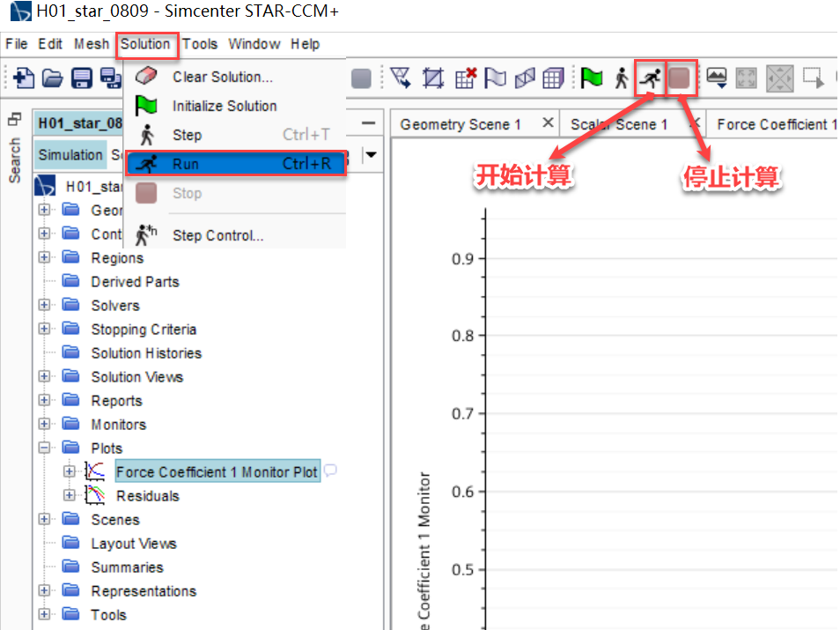Click the crossed arrows reset view icon
The width and height of the screenshot is (840, 630).
[x=779, y=78]
